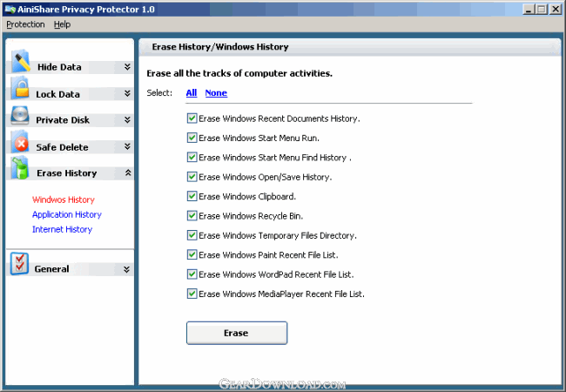Select All checkboxes via All link
This screenshot has height=392, width=566.
coord(192,92)
